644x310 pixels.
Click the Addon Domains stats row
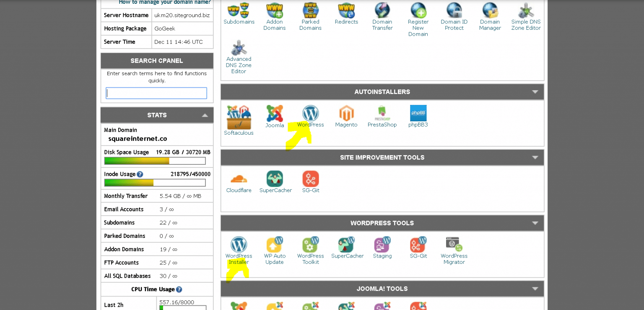pos(157,249)
